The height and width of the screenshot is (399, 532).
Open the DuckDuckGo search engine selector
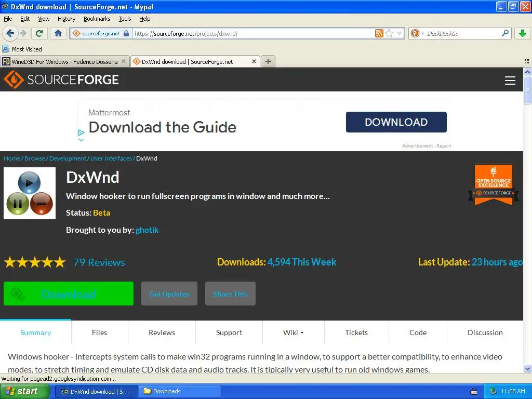coord(417,33)
